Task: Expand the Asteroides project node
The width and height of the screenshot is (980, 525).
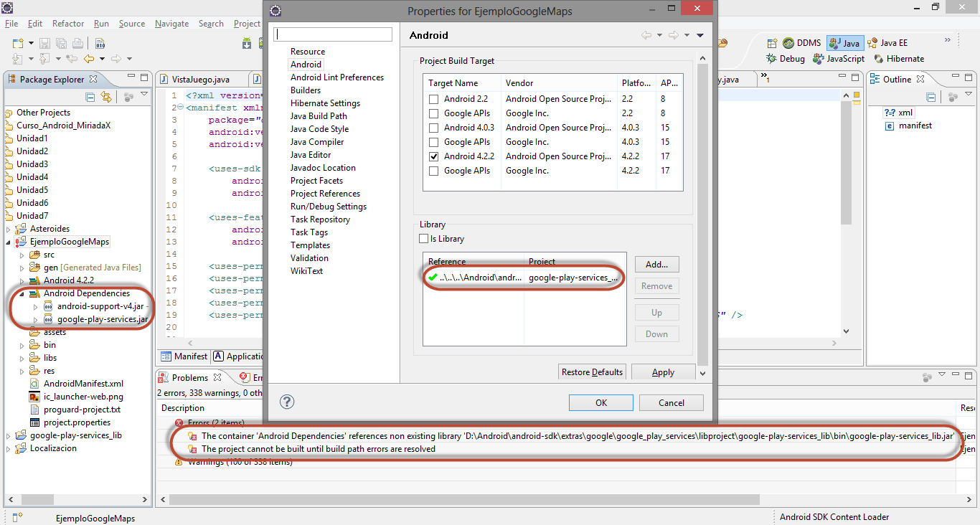Action: point(9,230)
